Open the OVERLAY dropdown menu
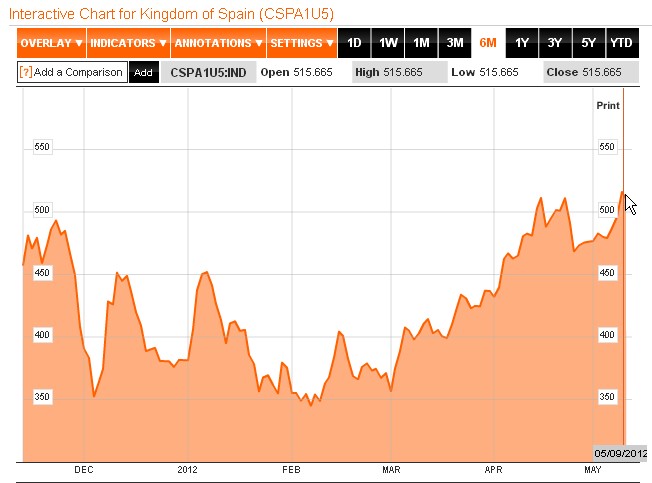Image resolution: width=652 pixels, height=483 pixels. 52,43
